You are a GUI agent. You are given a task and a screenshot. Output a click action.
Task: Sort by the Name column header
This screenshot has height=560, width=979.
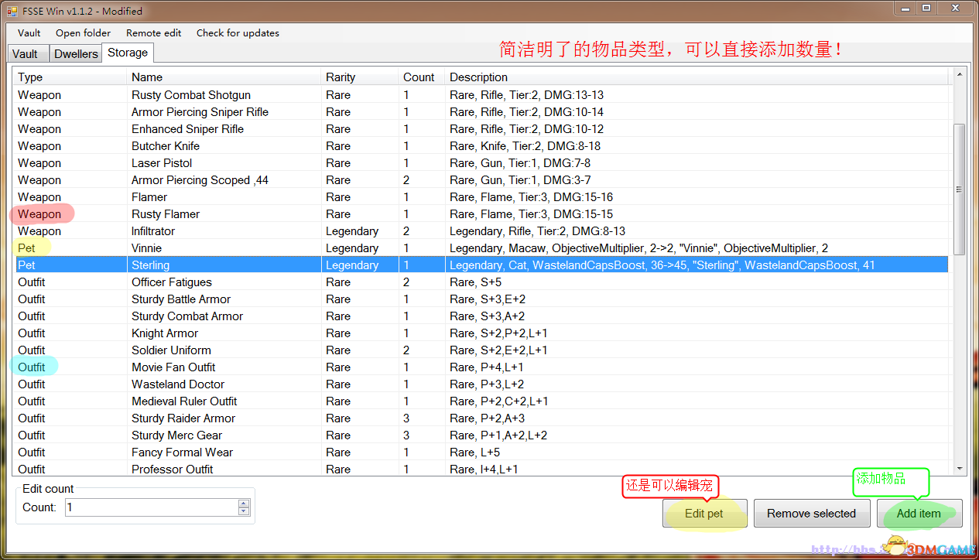(x=224, y=77)
